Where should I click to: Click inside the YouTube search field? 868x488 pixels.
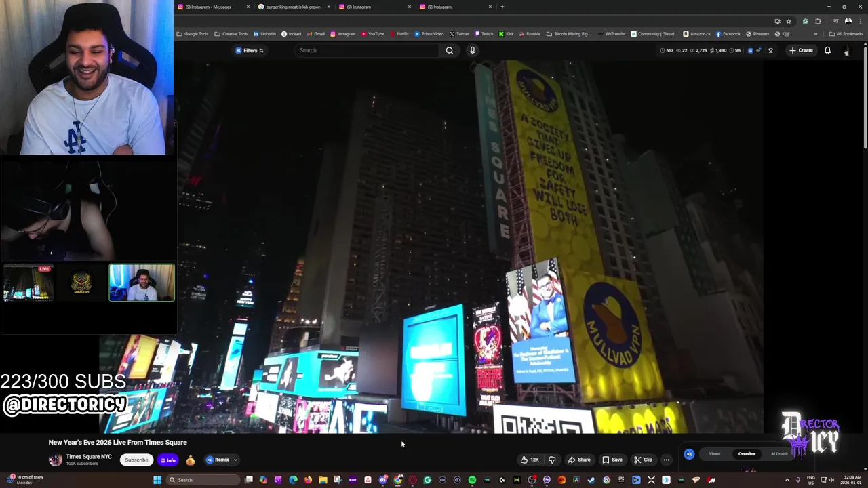367,50
